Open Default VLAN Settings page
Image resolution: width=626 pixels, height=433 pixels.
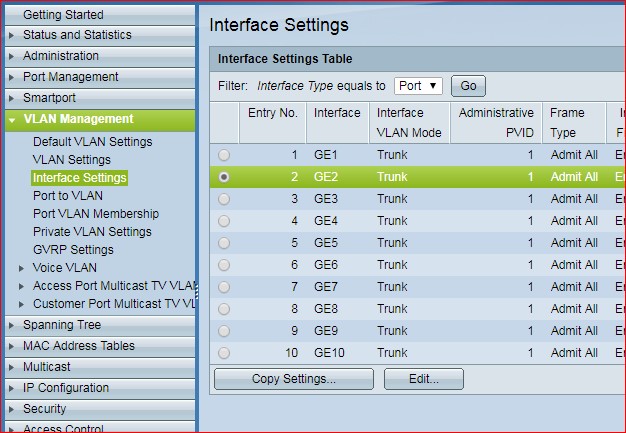point(93,142)
